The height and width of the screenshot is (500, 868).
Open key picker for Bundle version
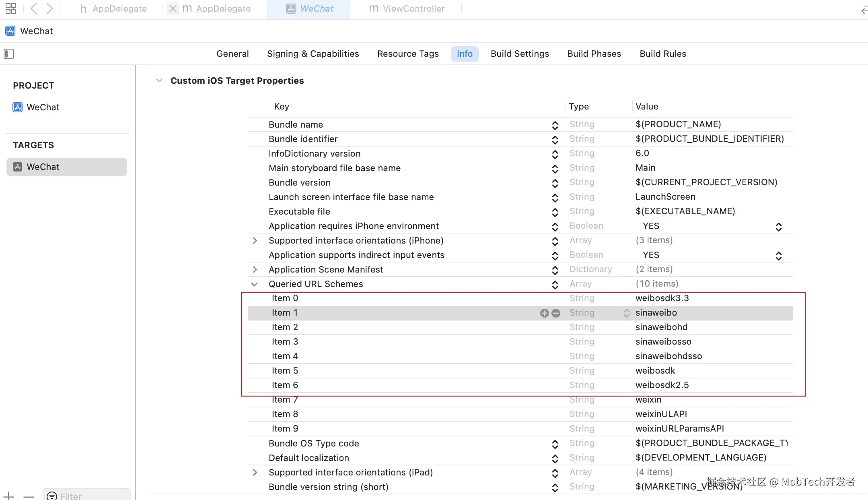[x=555, y=183]
